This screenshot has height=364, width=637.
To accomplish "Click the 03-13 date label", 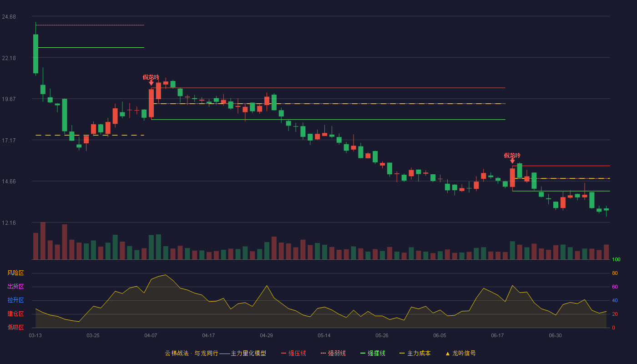I will (35, 335).
